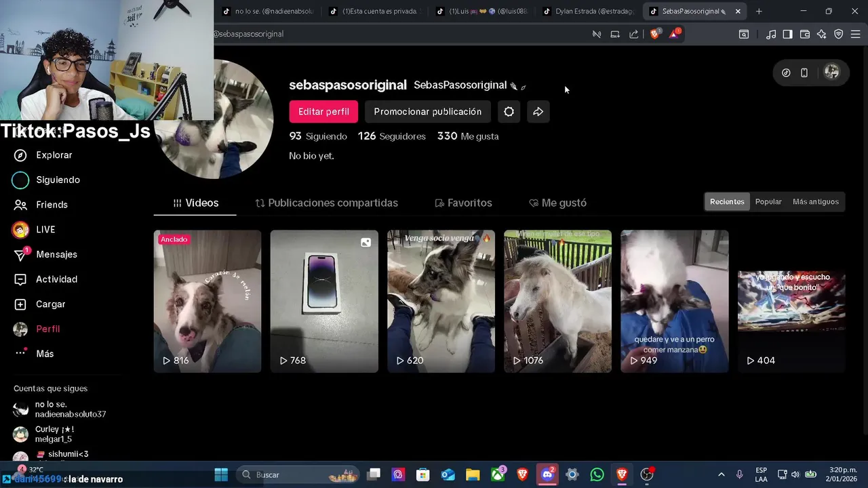Screen dimensions: 868x488
Task: Open the 126 Seguidores list
Action: [392, 136]
